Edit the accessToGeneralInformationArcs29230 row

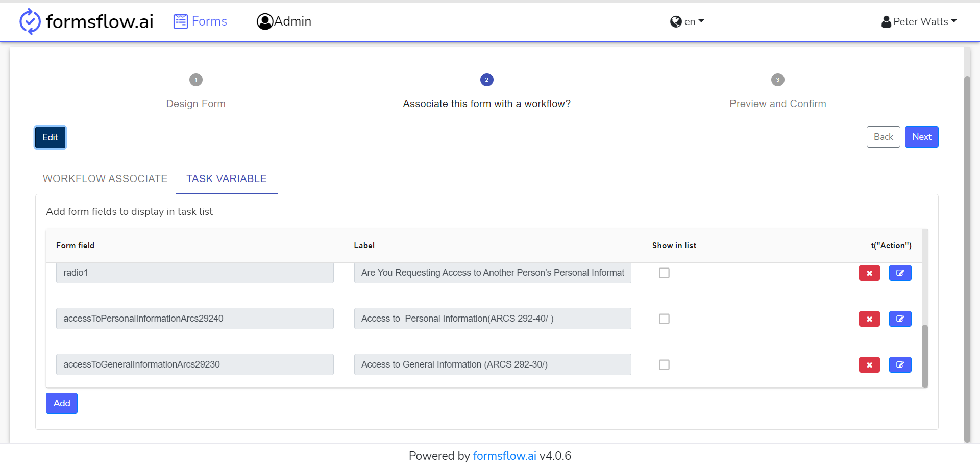click(900, 365)
